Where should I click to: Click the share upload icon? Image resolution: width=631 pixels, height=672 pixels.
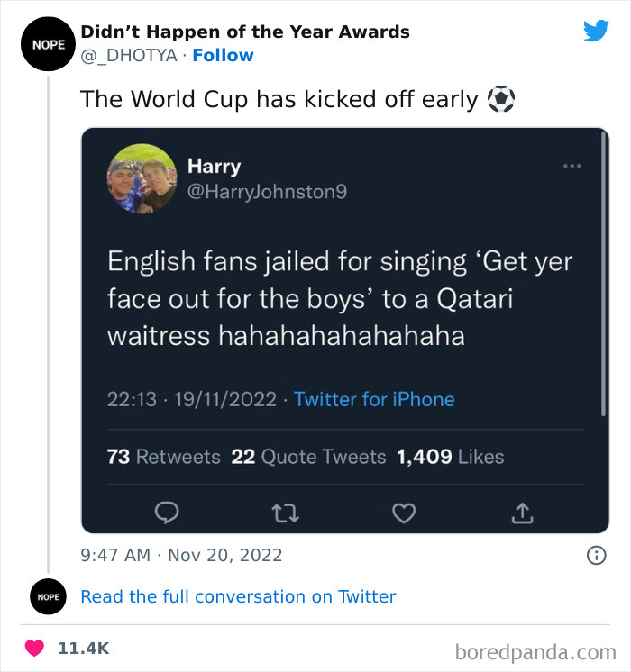523,513
